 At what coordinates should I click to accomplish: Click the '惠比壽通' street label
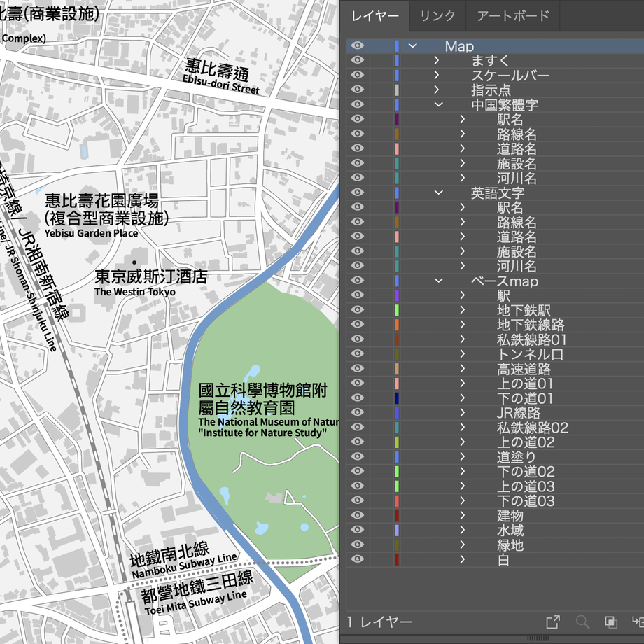(x=217, y=69)
